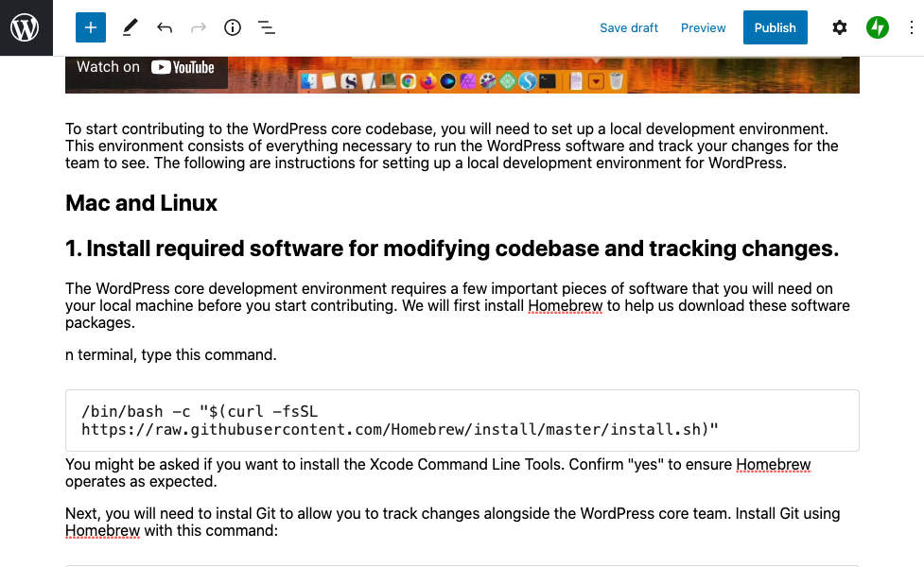924x567 pixels.
Task: Click the Redo arrow icon
Action: (x=199, y=27)
